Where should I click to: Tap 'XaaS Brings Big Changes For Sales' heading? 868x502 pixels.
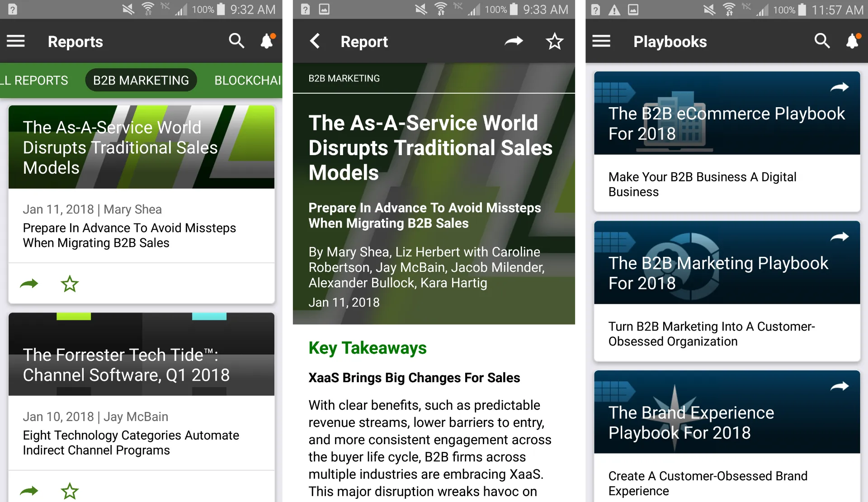(414, 378)
